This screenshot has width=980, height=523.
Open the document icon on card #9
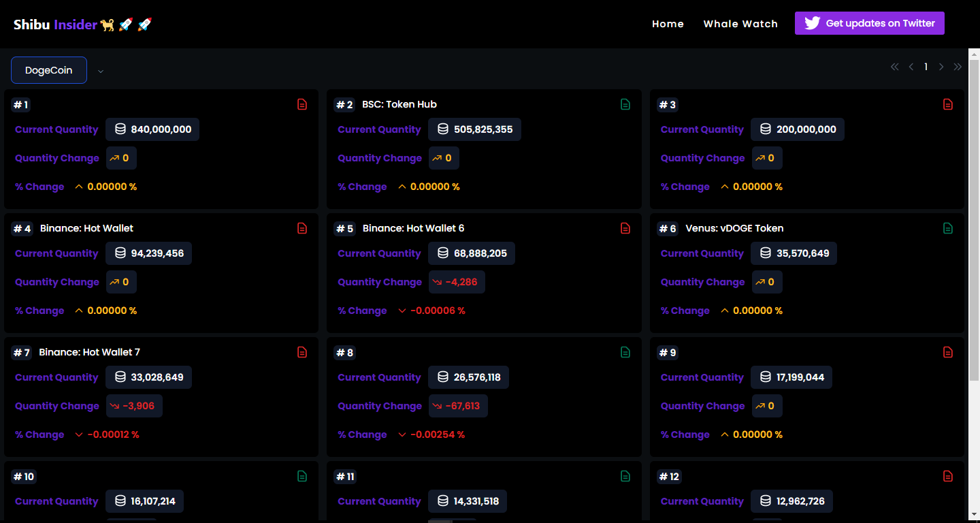948,352
